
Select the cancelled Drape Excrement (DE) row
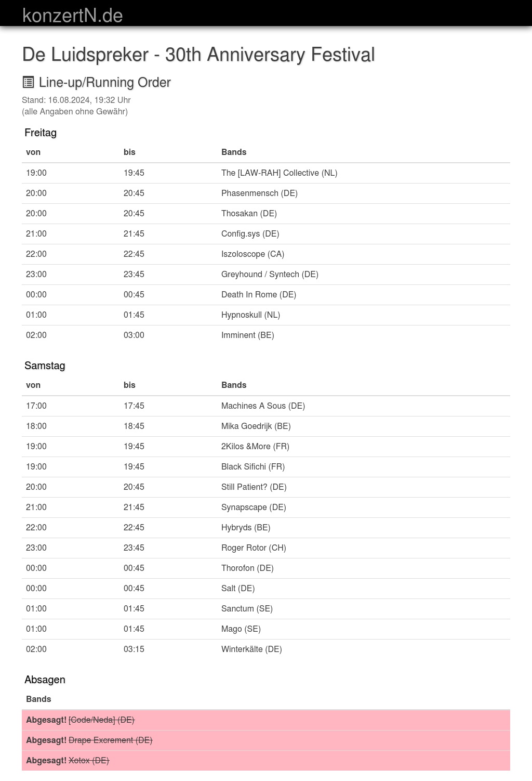click(266, 740)
